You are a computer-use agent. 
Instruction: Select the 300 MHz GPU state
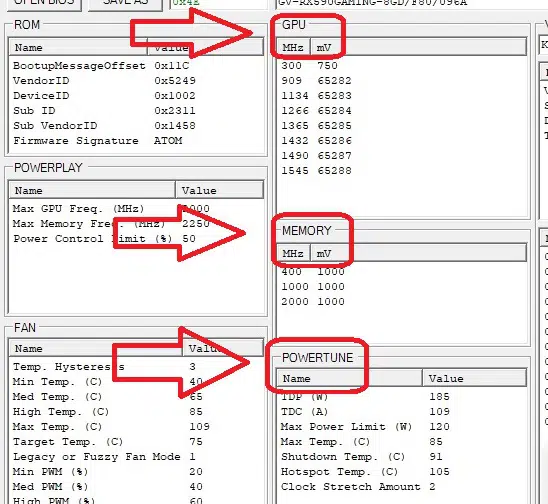click(x=402, y=66)
